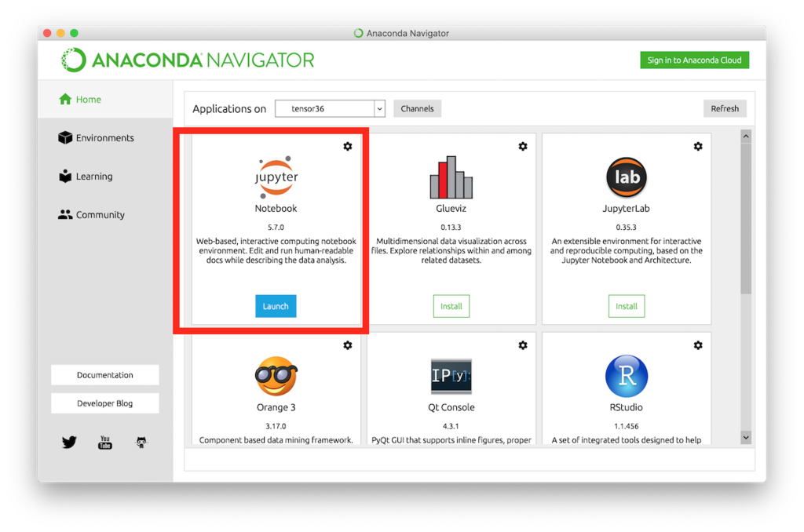804x532 pixels.
Task: Open settings gear on Qt Console card
Action: [x=522, y=345]
